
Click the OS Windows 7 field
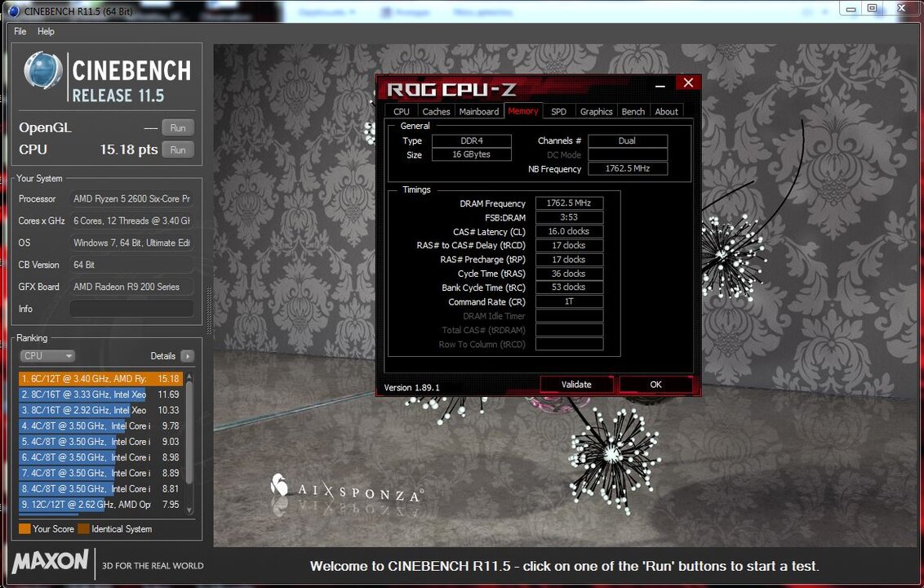coord(132,243)
